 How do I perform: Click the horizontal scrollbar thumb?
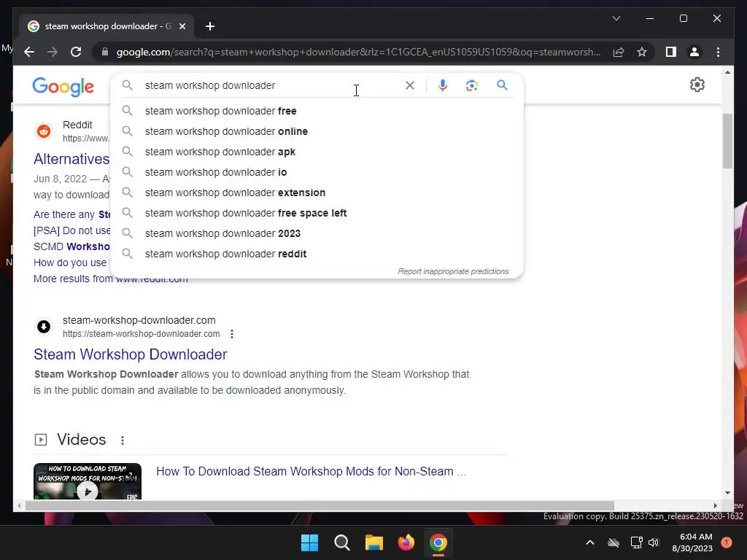(x=320, y=506)
